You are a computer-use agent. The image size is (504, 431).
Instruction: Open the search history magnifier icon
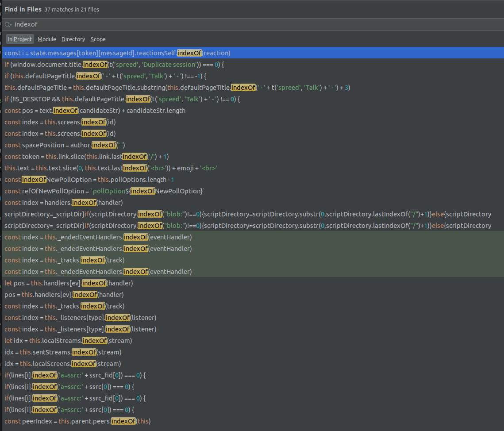[x=8, y=24]
